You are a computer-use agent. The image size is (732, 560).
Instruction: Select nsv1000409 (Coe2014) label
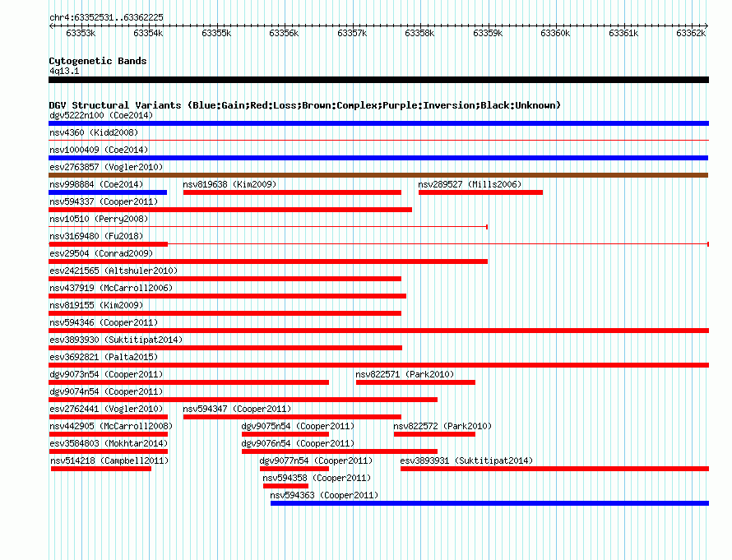pos(99,150)
